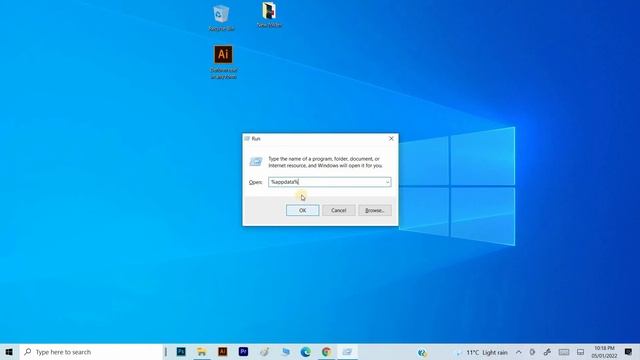Screen dimensions: 640x360
Task: Click the globe icon in taskbar tray
Action: [x=422, y=352]
